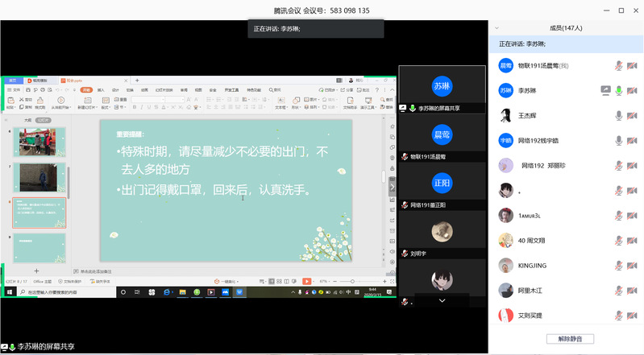Click camera-off icon for 网络192钱宇皓

tap(632, 141)
